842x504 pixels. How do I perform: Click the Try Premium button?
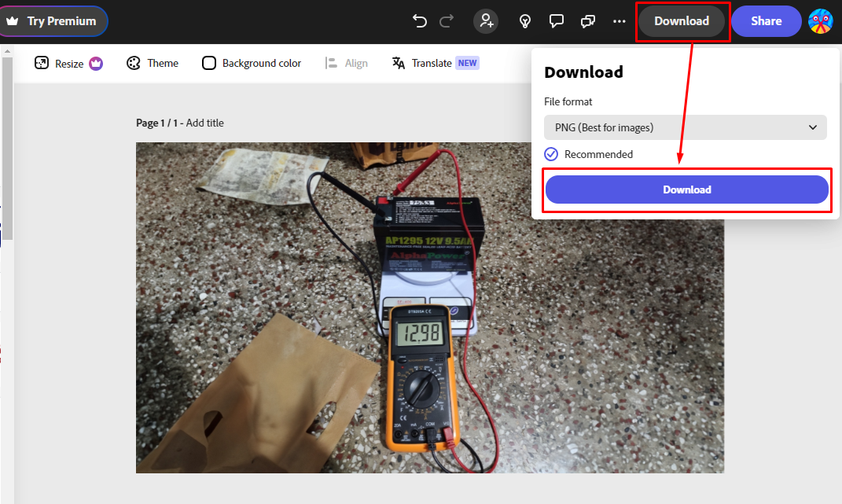click(53, 21)
